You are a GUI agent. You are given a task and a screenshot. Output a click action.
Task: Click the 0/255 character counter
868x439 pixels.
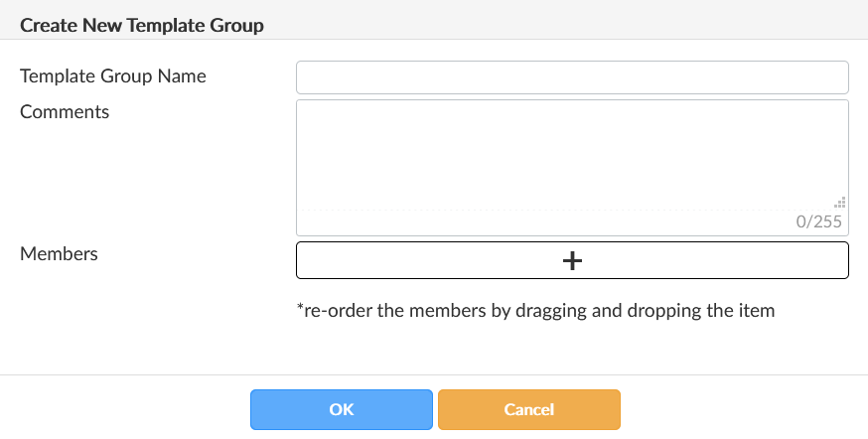pyautogui.click(x=819, y=221)
